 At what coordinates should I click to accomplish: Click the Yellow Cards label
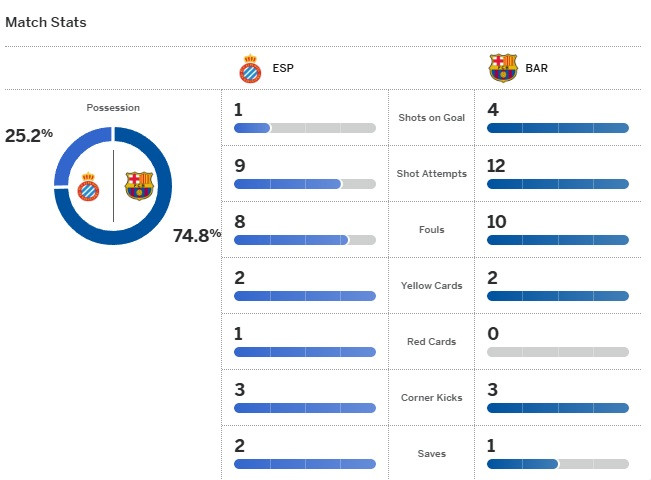(431, 286)
